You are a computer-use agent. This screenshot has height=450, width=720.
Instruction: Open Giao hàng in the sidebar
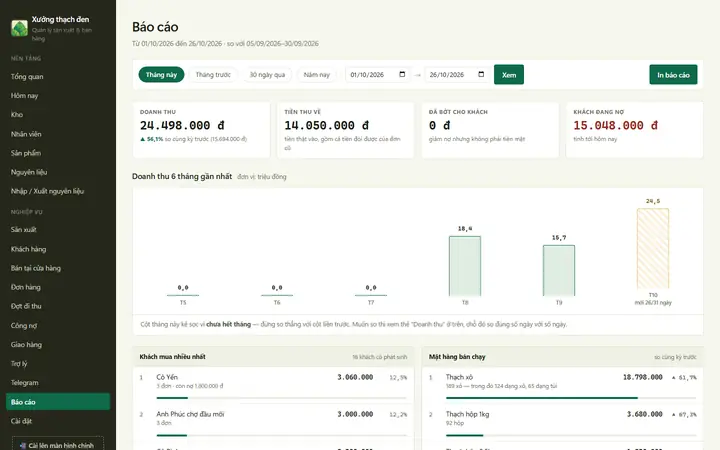(x=57, y=344)
